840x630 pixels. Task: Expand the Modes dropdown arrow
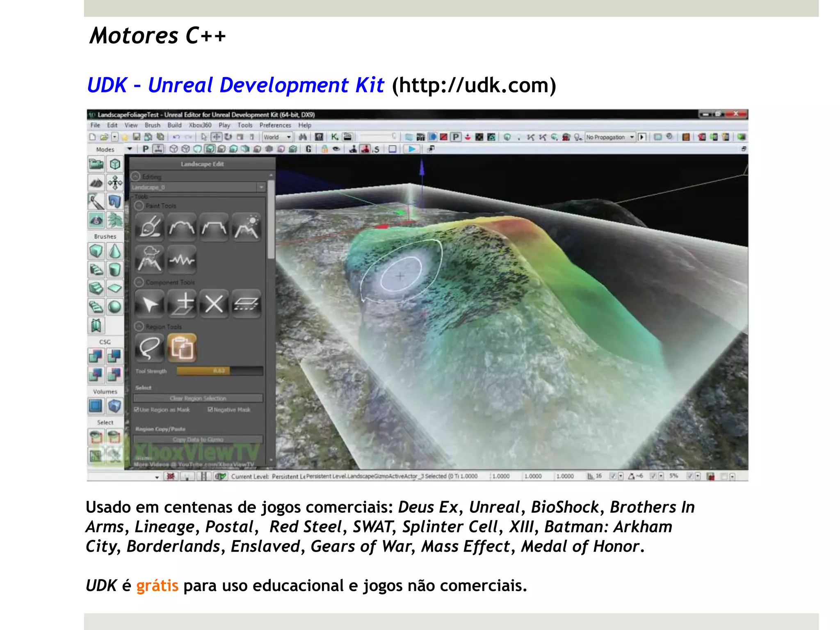pos(130,149)
